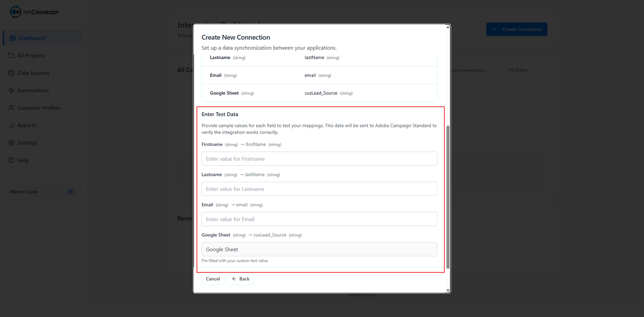Click the Data Sources database icon
Viewport: 644px width, 317px height.
pyautogui.click(x=11, y=73)
